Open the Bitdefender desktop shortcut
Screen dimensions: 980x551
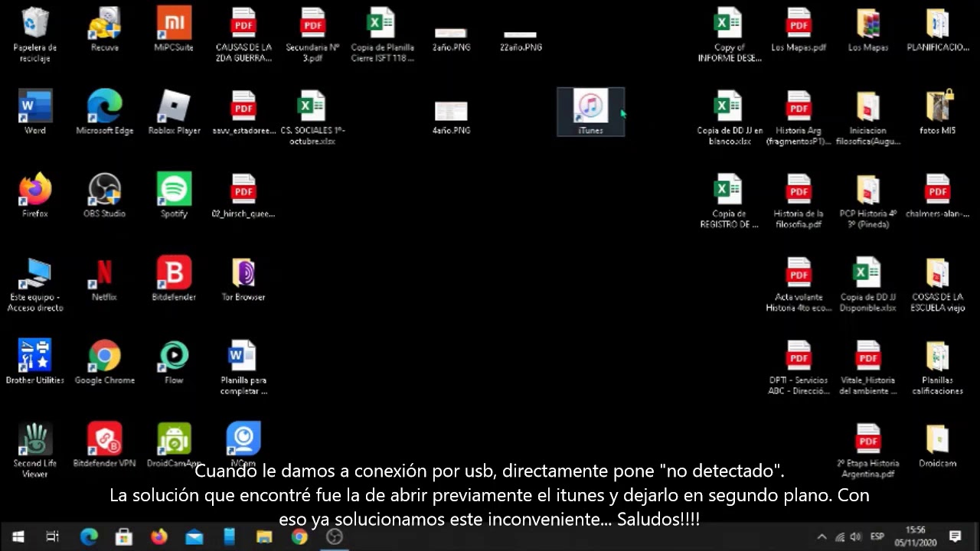(x=174, y=279)
